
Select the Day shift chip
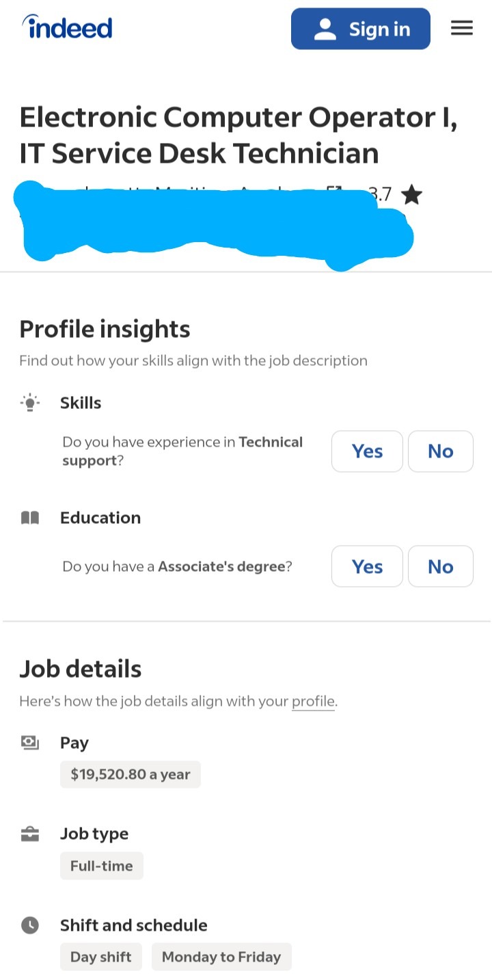[x=101, y=957]
